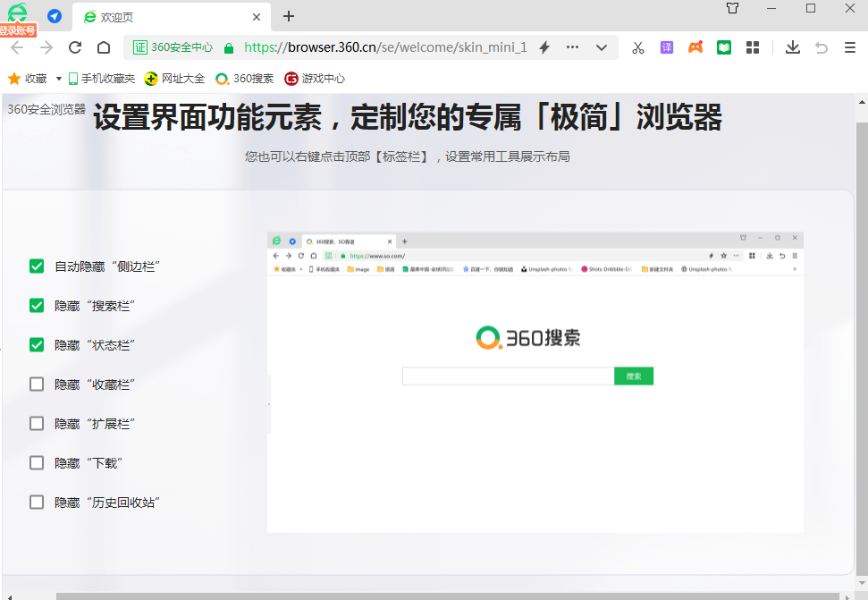Open the orange game controller extension
This screenshot has width=868, height=600.
coord(695,47)
